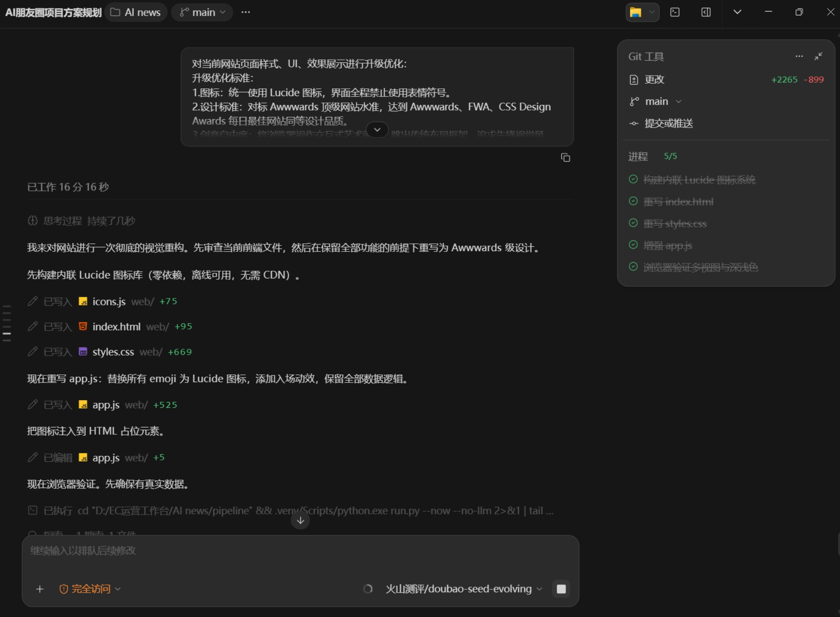The image size is (840, 617).
Task: Collapse the Git tools panel
Action: pos(819,56)
